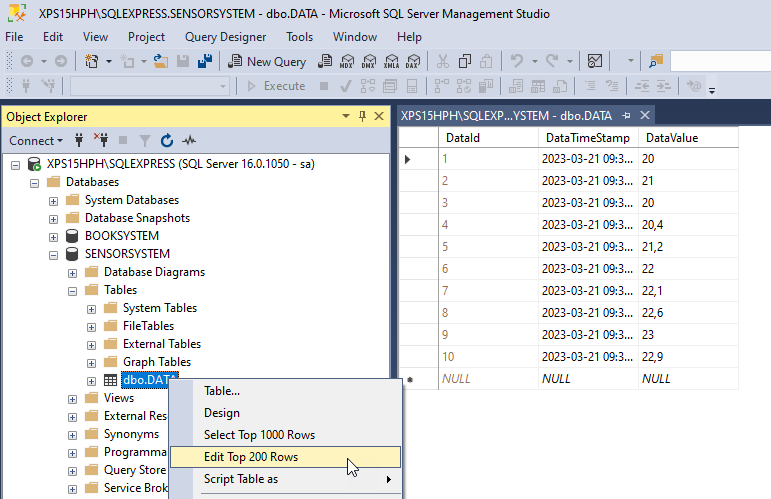
Task: Open the View menu
Action: (95, 37)
